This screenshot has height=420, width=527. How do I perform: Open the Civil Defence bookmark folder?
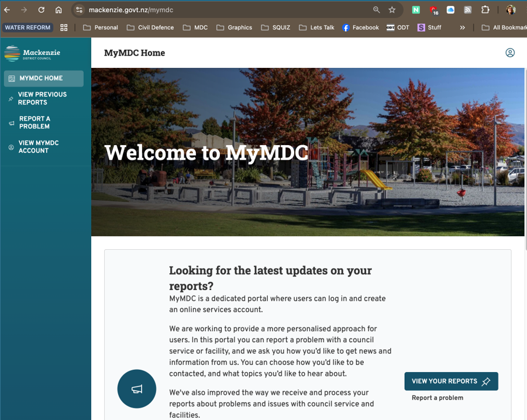point(150,27)
